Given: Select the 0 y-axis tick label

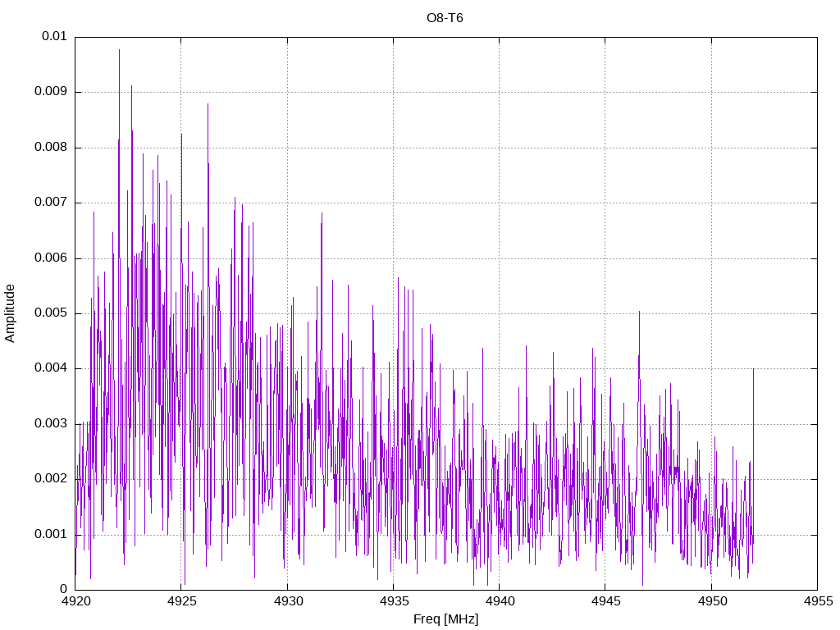Looking at the screenshot, I should coord(64,589).
